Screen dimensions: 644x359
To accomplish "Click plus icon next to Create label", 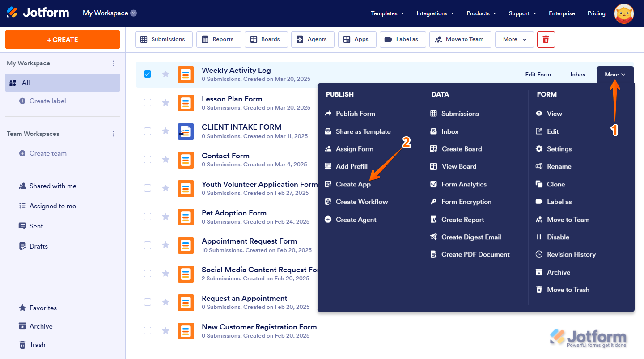I will pyautogui.click(x=22, y=101).
